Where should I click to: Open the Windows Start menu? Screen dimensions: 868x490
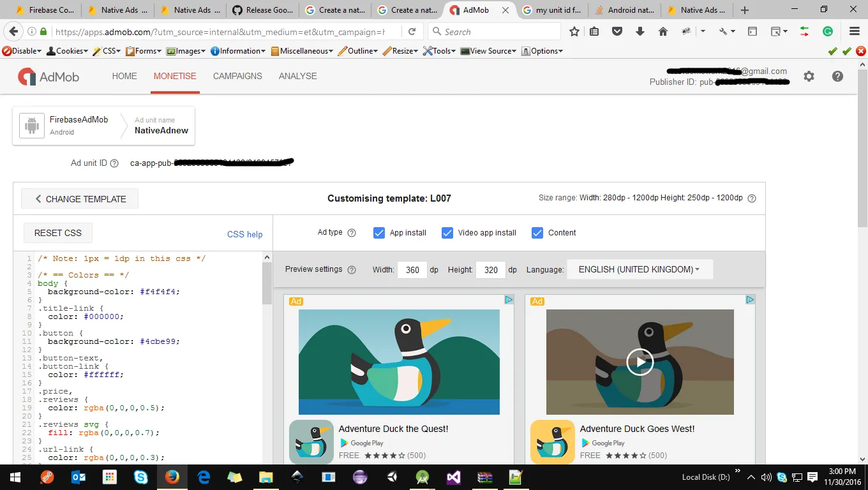coord(15,477)
